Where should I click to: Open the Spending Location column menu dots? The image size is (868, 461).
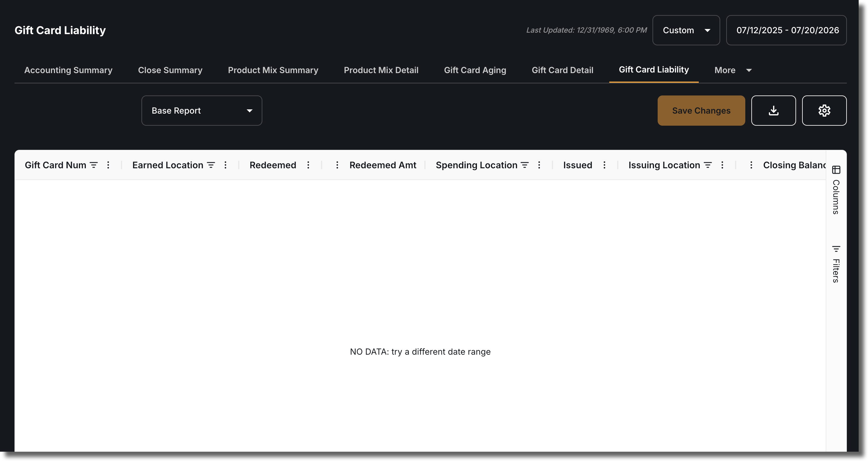tap(539, 165)
